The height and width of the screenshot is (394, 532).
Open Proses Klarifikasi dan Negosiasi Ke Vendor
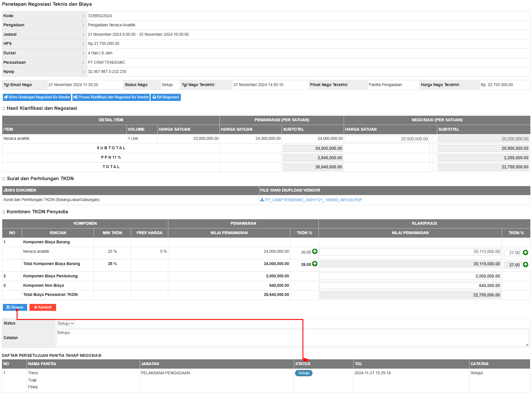pyautogui.click(x=111, y=97)
